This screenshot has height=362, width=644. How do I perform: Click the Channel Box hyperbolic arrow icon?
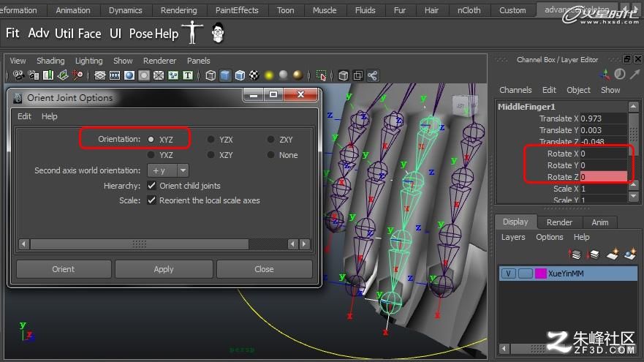coord(635,74)
